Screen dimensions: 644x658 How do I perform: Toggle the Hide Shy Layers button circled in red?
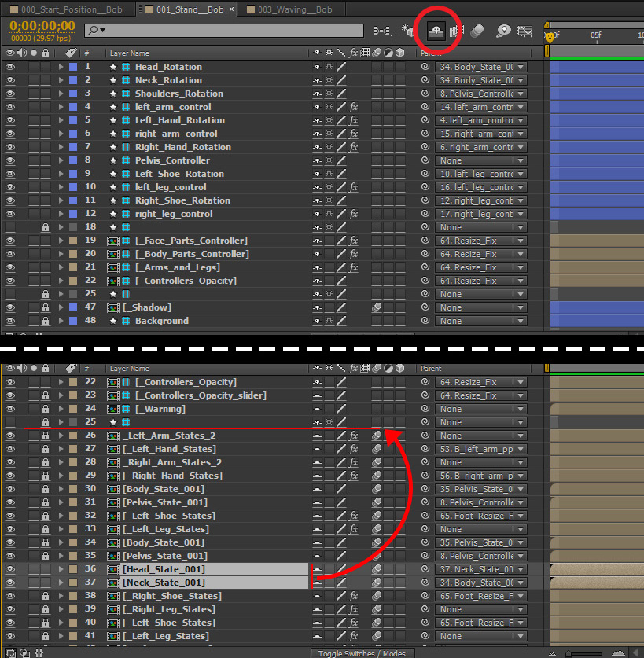point(434,31)
